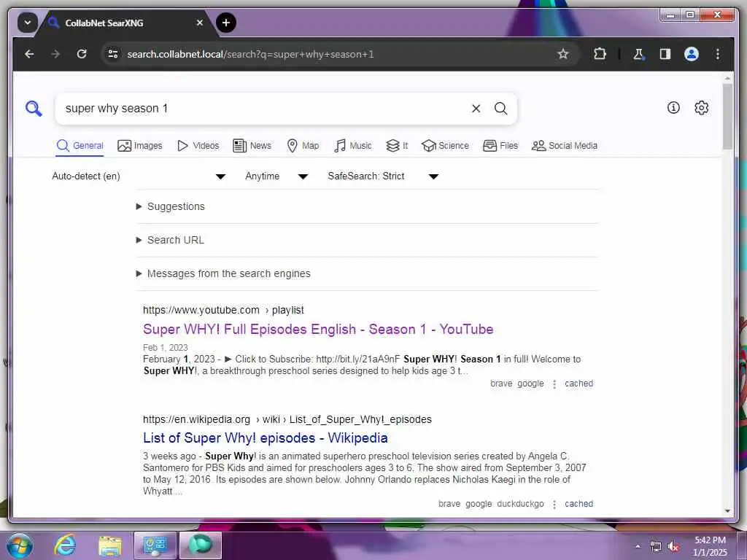Open cached version of YouTube result

pos(578,384)
